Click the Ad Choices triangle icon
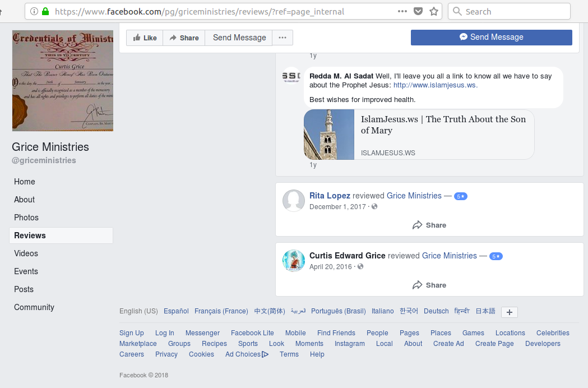588x388 pixels. (265, 354)
